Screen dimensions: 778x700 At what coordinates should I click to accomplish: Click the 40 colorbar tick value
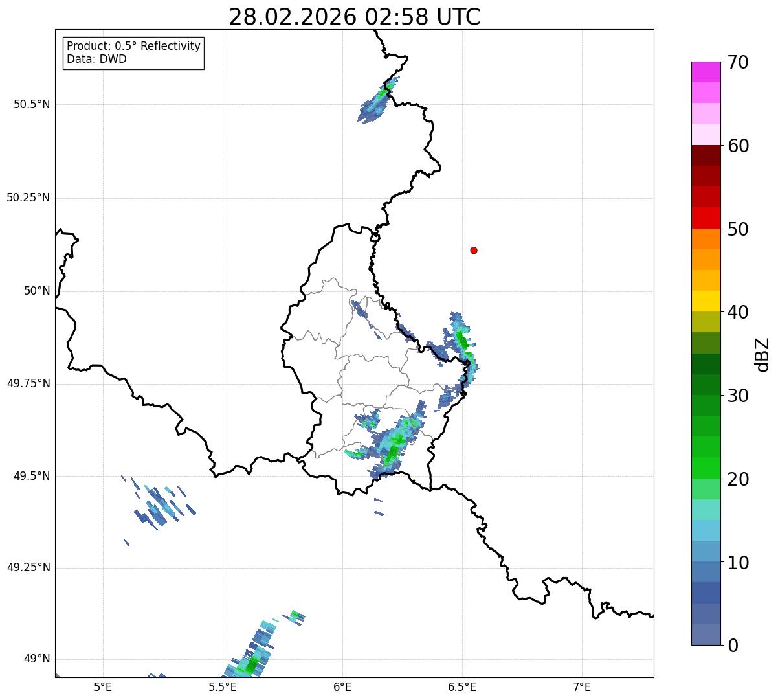coord(738,312)
